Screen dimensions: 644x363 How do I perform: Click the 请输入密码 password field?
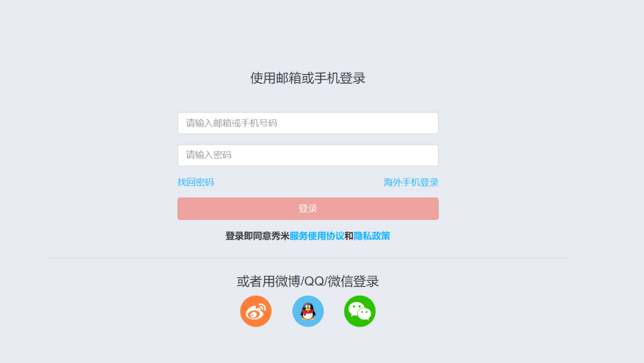[x=308, y=155]
